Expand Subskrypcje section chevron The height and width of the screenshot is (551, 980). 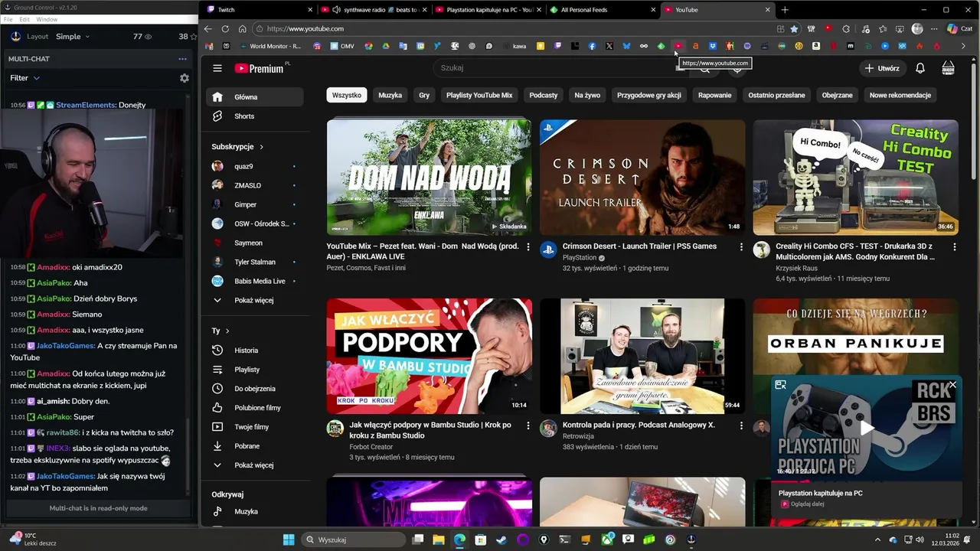point(261,147)
